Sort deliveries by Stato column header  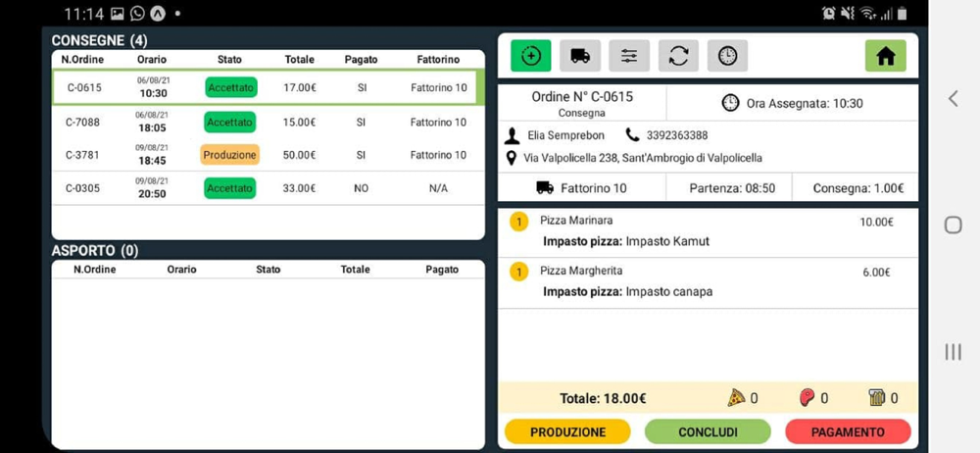229,60
